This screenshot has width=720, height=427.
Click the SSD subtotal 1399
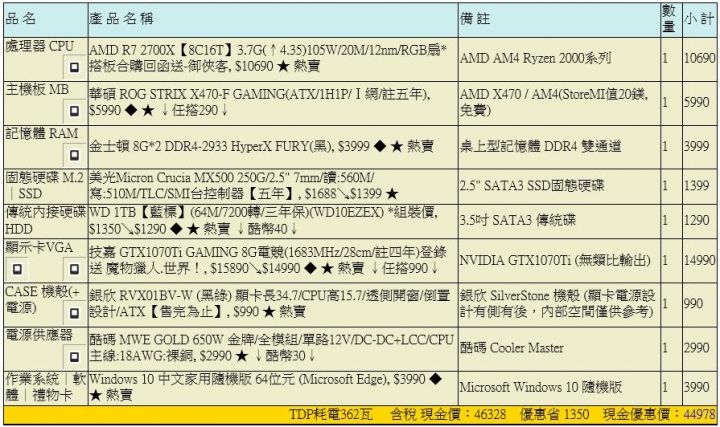coord(697,185)
